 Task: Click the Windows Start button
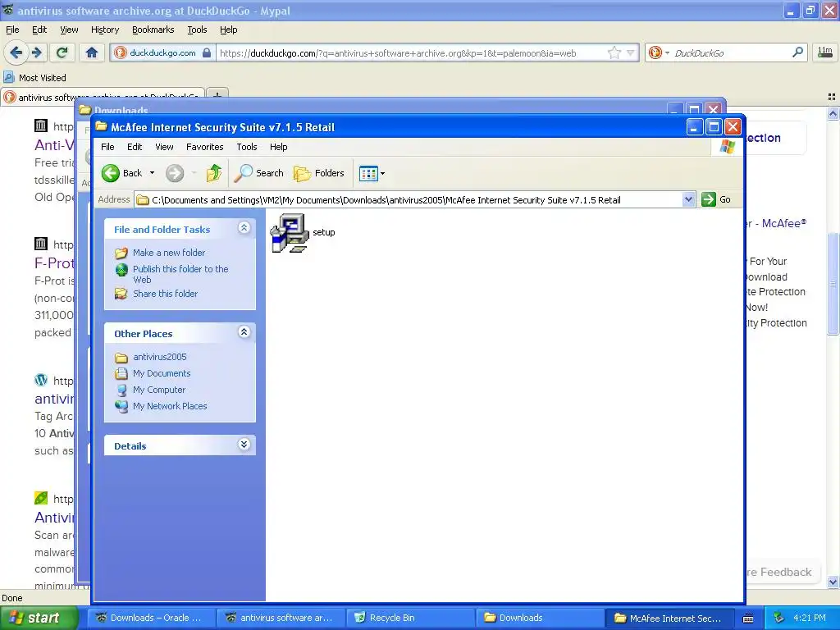pyautogui.click(x=39, y=618)
